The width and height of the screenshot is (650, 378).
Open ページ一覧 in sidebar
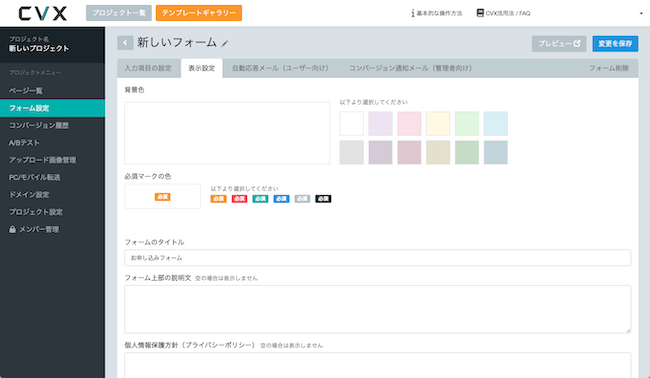pyautogui.click(x=52, y=90)
